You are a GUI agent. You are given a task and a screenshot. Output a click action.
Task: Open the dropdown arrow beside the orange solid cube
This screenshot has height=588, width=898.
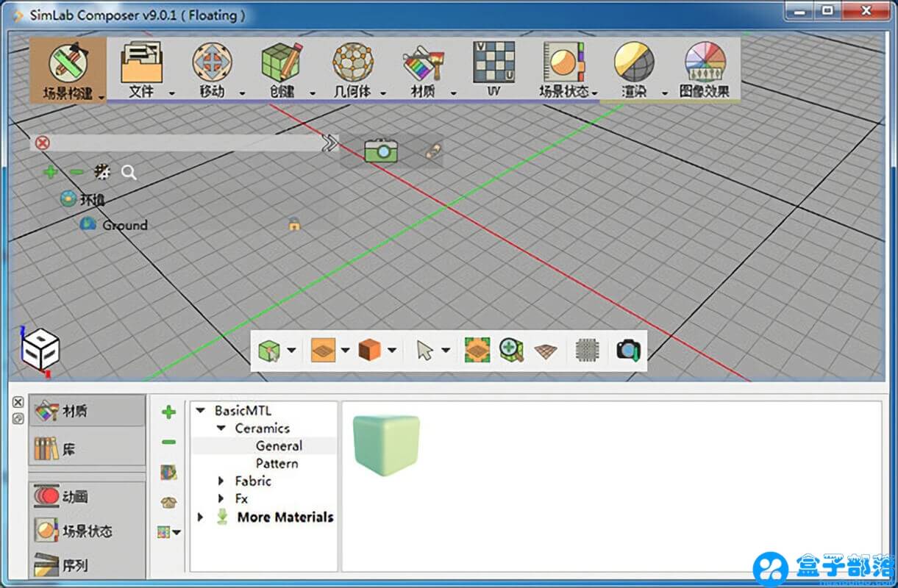pos(392,351)
